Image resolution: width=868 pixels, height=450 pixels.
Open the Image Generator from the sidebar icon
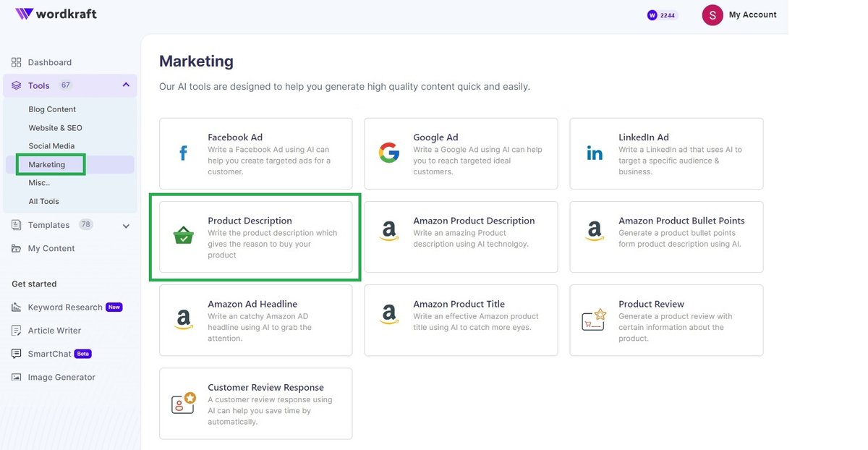tap(16, 377)
